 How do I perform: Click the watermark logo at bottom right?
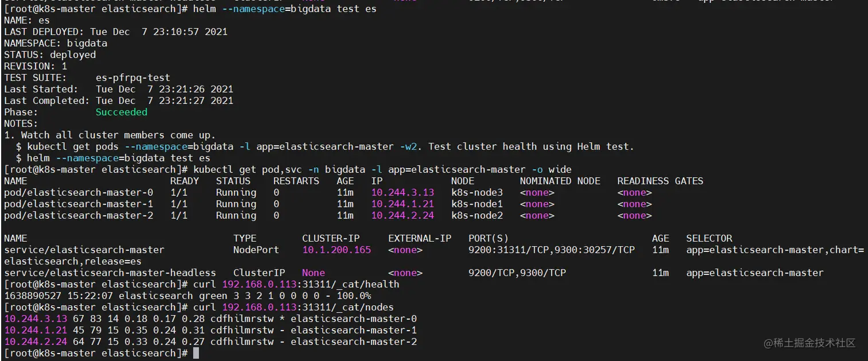coord(809,343)
